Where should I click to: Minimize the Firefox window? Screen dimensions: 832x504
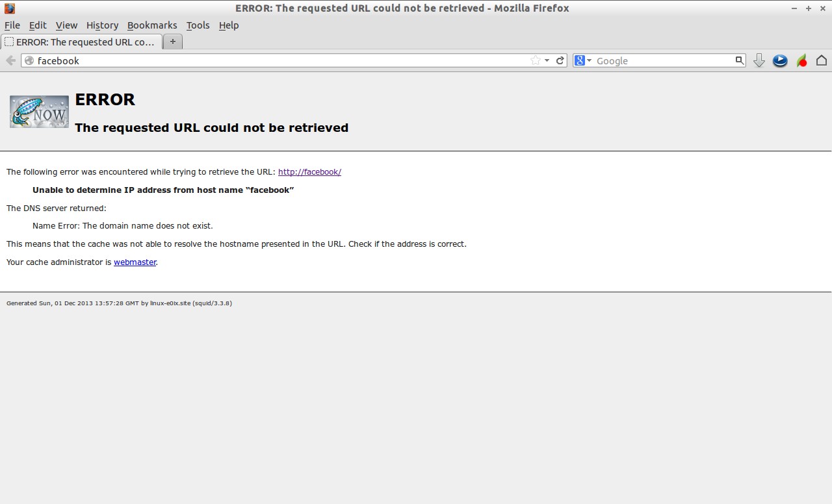(x=794, y=8)
